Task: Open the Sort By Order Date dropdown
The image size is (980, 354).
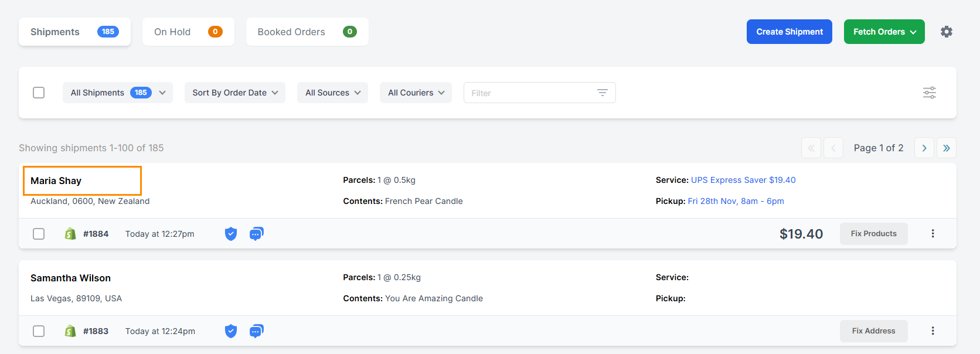Action: [x=234, y=93]
